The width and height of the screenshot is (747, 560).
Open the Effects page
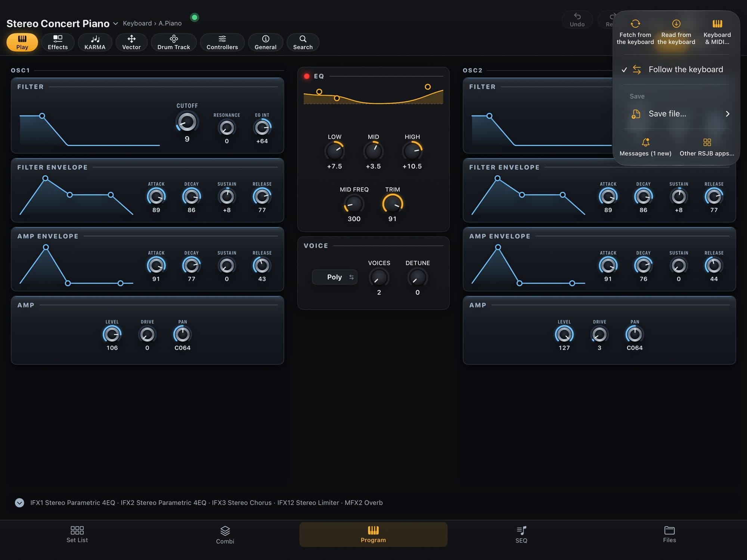tap(58, 42)
